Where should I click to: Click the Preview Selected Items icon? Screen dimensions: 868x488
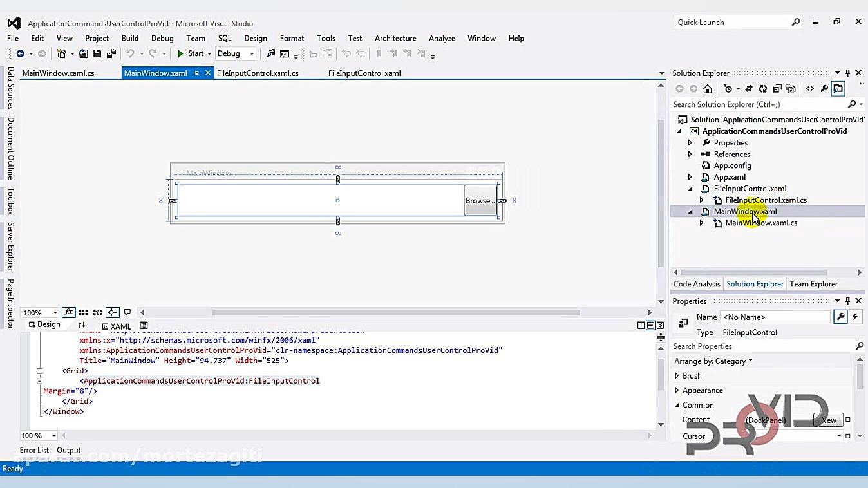pos(838,89)
